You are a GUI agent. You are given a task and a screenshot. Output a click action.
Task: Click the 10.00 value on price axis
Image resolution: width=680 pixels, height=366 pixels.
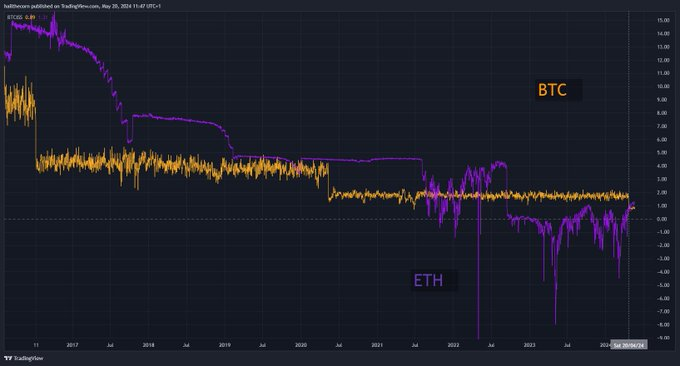pos(663,86)
